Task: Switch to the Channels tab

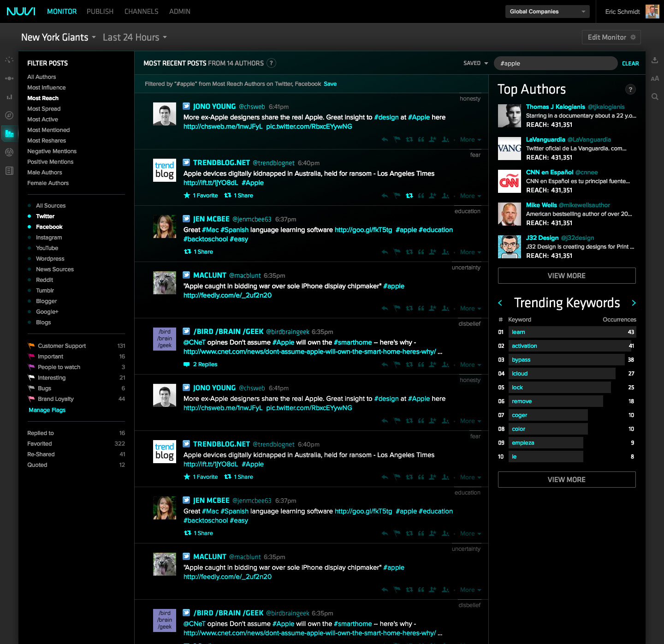Action: (142, 12)
